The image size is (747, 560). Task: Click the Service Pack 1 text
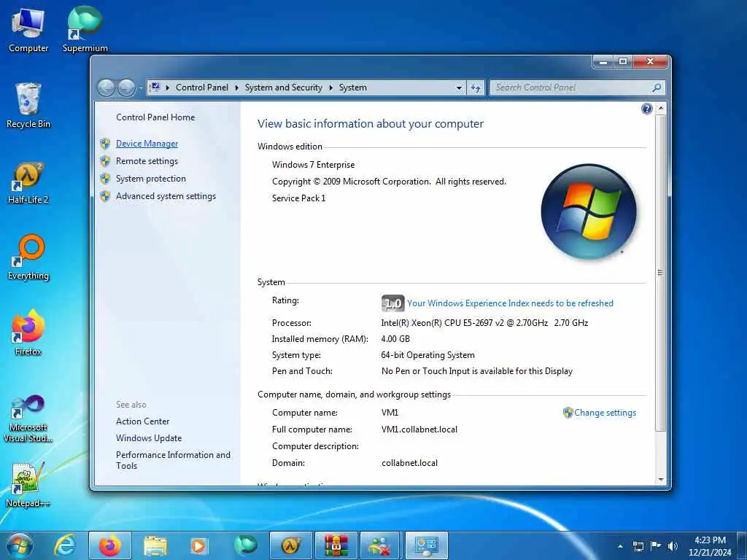pos(298,198)
